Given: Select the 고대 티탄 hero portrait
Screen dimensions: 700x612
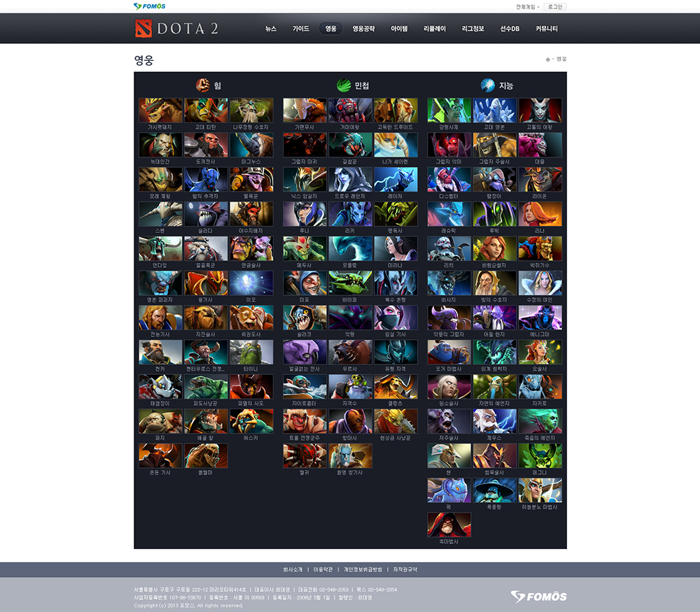Looking at the screenshot, I should (x=206, y=111).
